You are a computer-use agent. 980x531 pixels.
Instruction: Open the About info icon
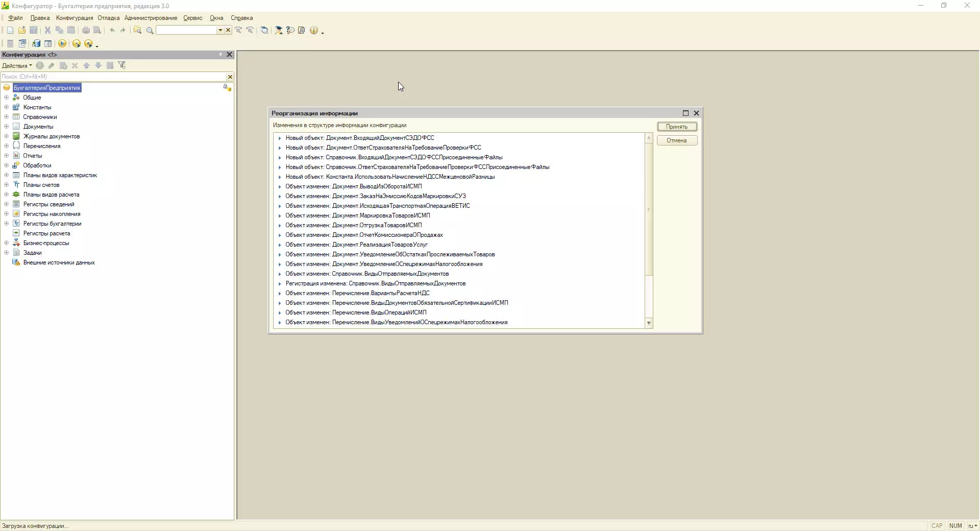tap(314, 31)
